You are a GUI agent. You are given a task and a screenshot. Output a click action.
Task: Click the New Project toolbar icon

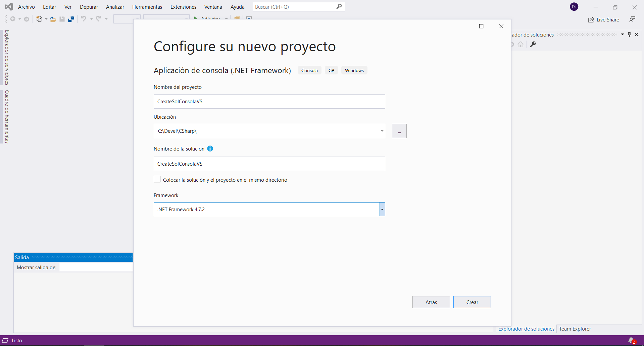coord(39,19)
